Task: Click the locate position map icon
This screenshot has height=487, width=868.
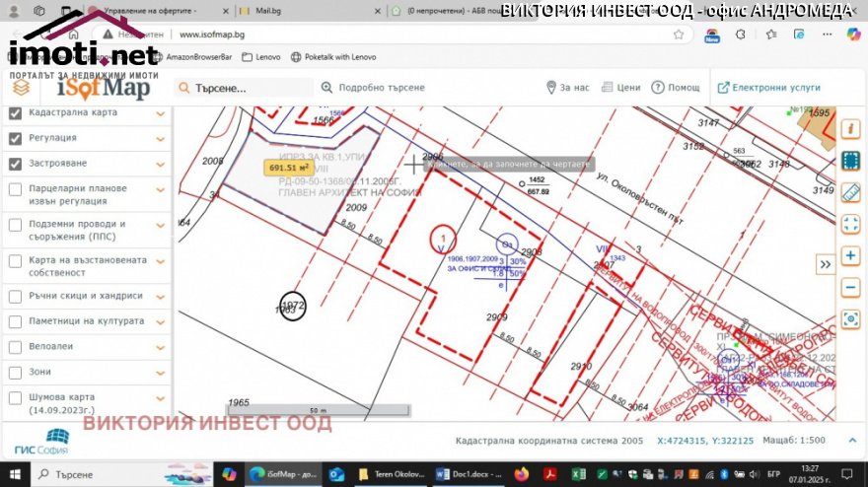Action: (x=850, y=319)
